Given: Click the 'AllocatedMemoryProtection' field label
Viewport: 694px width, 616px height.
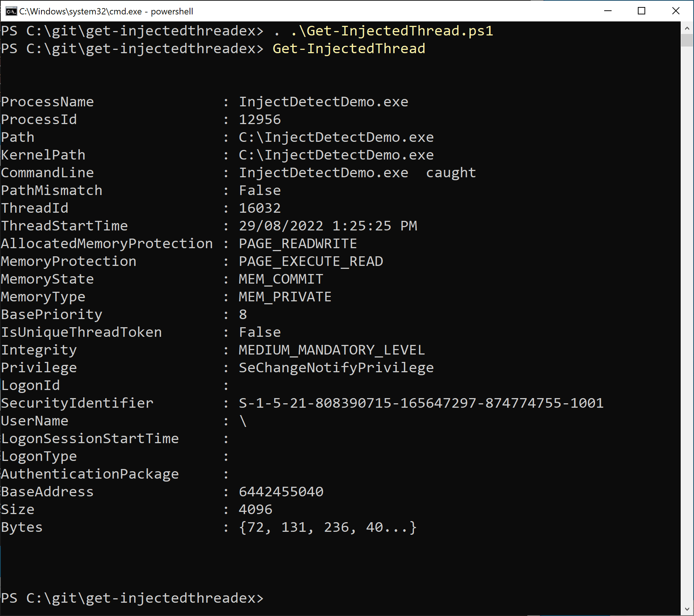Looking at the screenshot, I should (107, 243).
